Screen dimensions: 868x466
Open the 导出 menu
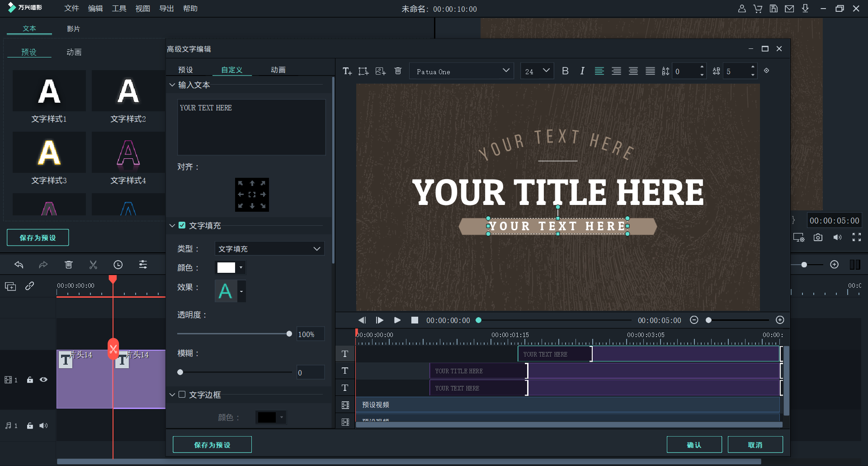coord(166,9)
